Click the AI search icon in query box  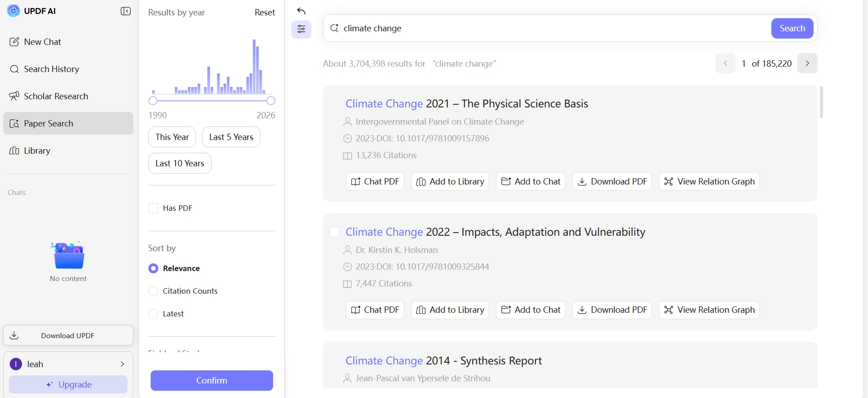[x=334, y=28]
